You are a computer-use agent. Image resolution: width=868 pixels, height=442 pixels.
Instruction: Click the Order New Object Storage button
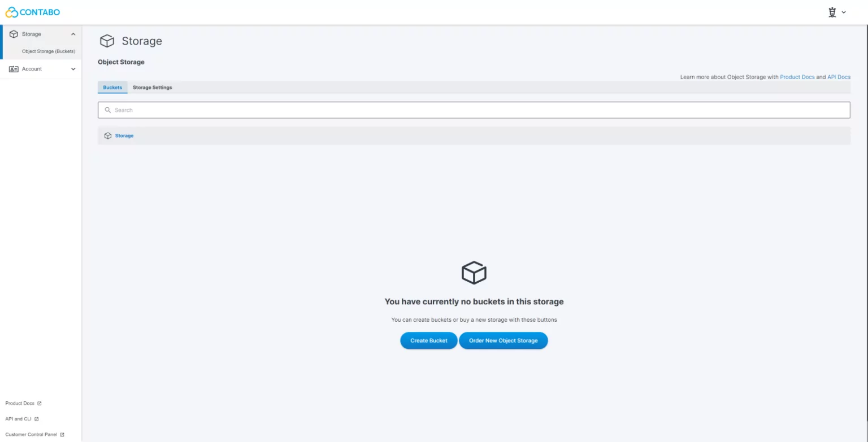[x=503, y=340]
